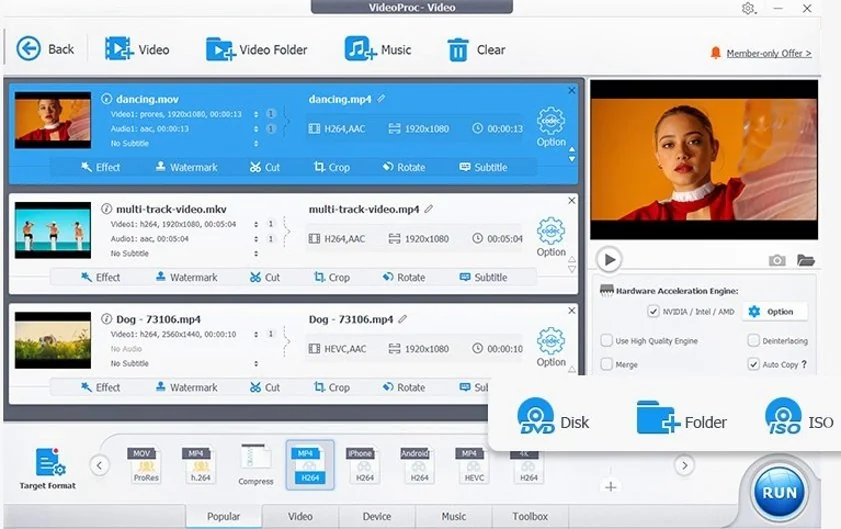Switch to the Music tab
841x529 pixels.
[x=454, y=516]
